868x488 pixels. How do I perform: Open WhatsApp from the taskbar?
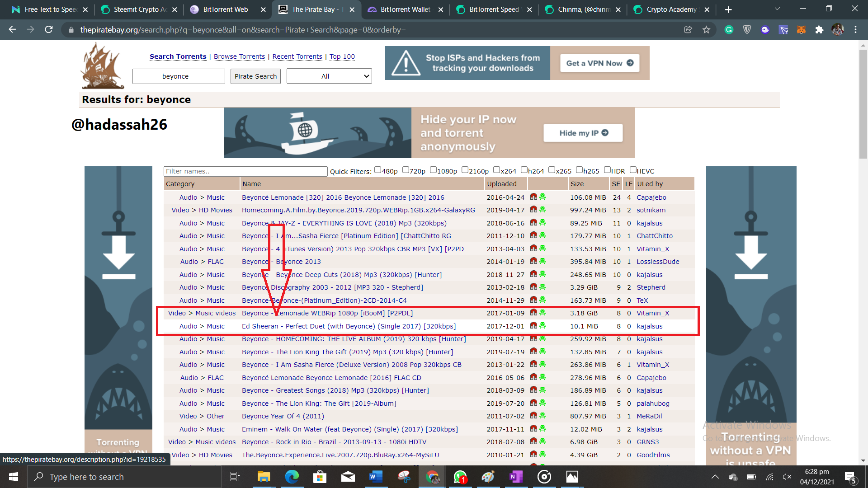point(460,477)
